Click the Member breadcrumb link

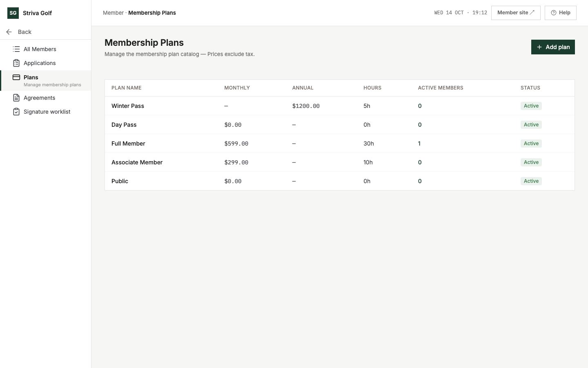(x=113, y=13)
